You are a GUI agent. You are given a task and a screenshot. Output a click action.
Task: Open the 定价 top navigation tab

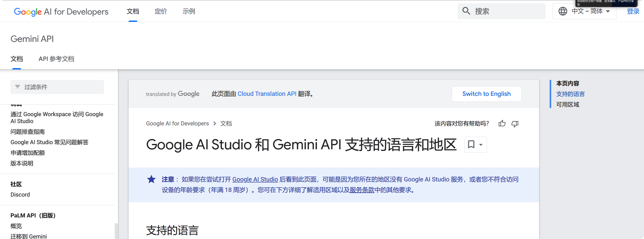coord(161,11)
